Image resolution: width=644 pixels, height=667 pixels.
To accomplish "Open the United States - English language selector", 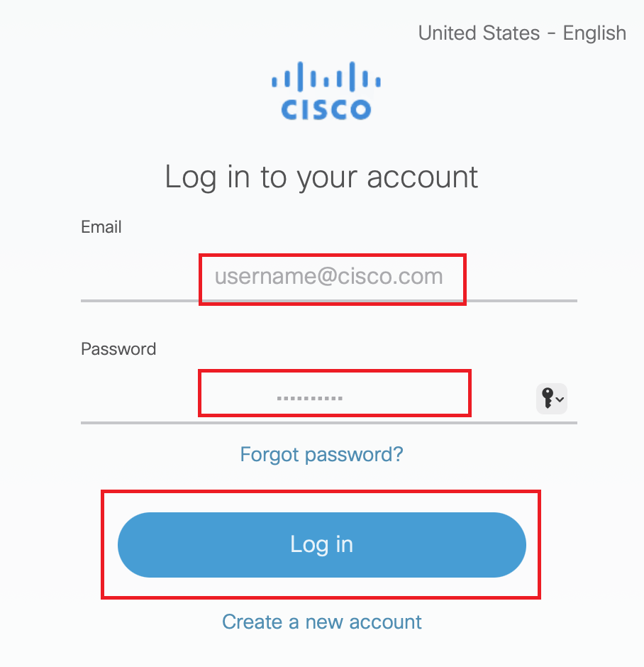I will 522,33.
